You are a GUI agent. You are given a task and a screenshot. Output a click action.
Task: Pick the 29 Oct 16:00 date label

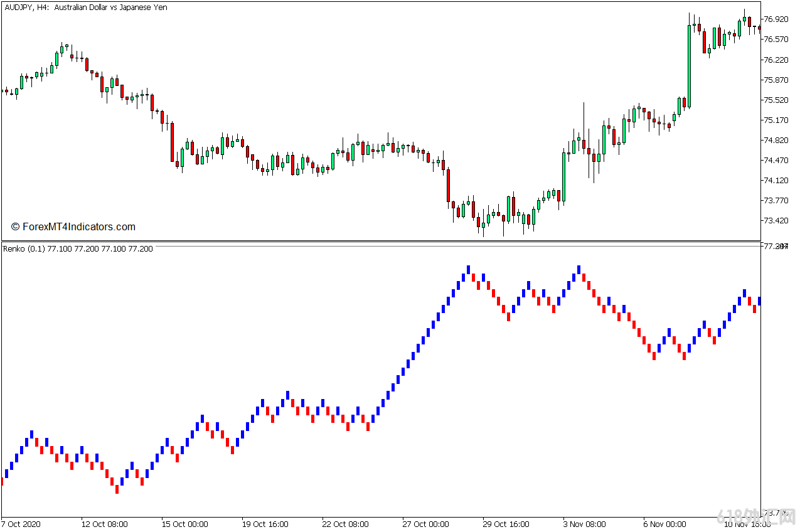[x=506, y=524]
